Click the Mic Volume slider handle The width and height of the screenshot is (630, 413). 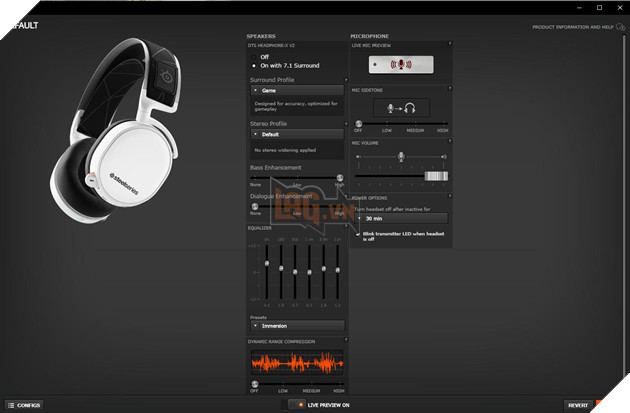(436, 176)
